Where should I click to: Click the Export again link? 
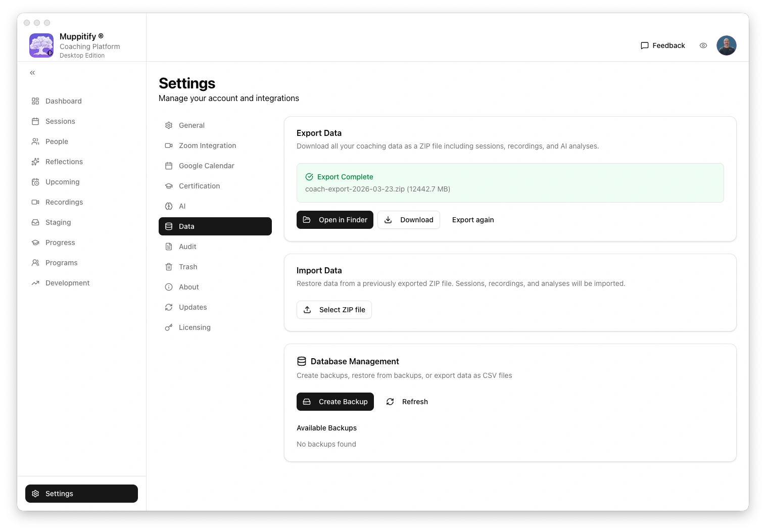click(x=473, y=220)
